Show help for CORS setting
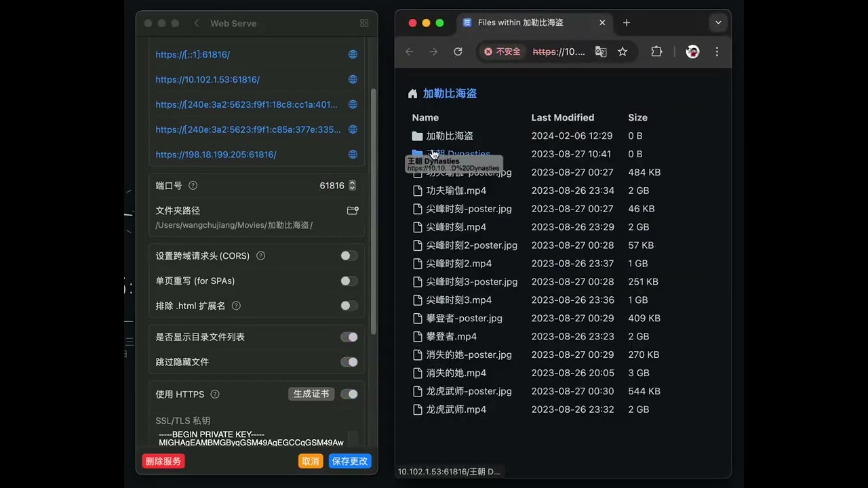The width and height of the screenshot is (868, 488). [260, 256]
